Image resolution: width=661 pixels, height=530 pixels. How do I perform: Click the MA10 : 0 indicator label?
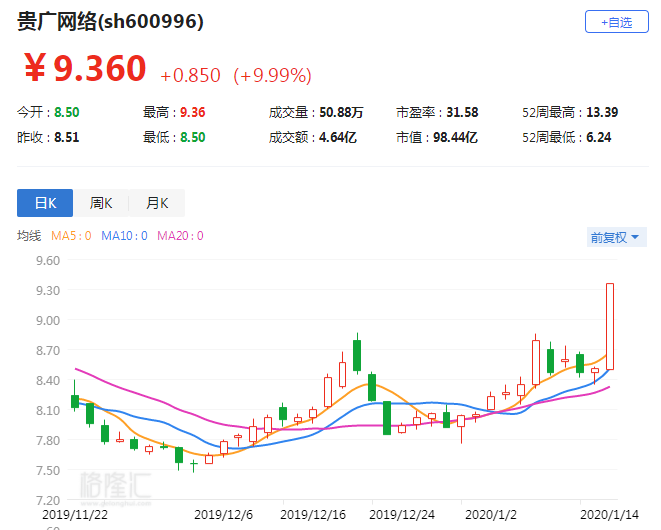[x=124, y=236]
